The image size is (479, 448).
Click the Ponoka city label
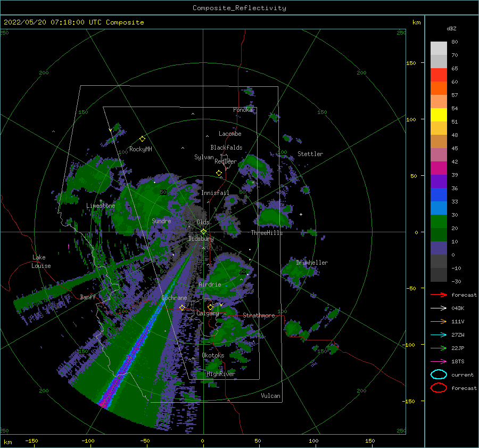(x=243, y=110)
